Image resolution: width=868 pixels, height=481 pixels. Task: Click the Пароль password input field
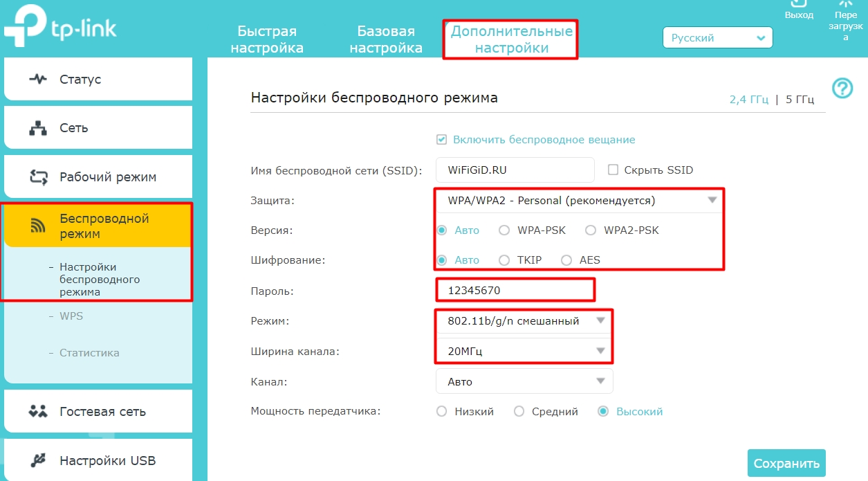coord(515,291)
